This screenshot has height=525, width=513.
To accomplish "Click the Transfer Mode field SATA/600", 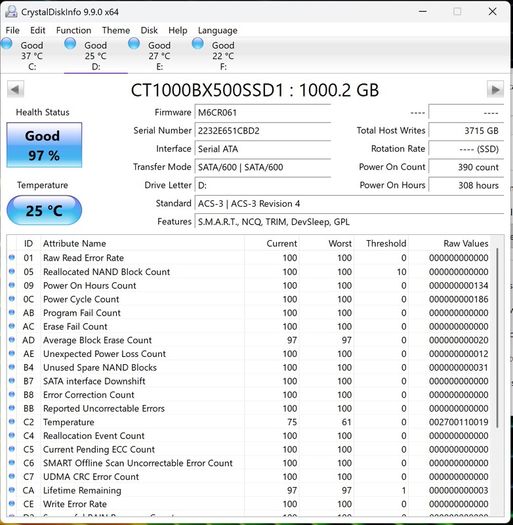I will pos(263,167).
